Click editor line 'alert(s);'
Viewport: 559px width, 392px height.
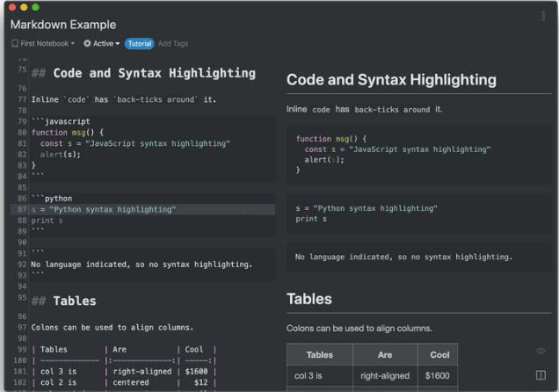point(61,155)
